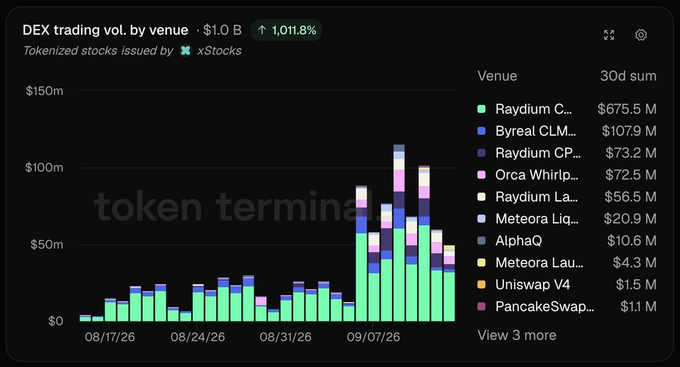Select Byreal CLM... venue label
This screenshot has width=680, height=367.
536,131
